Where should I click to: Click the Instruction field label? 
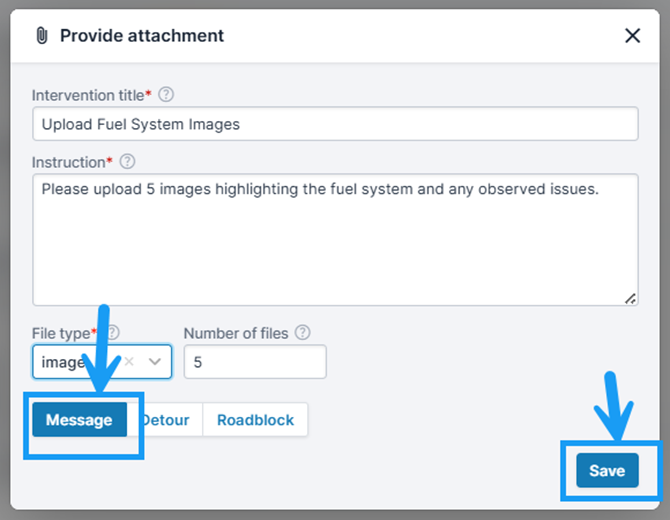tap(68, 162)
